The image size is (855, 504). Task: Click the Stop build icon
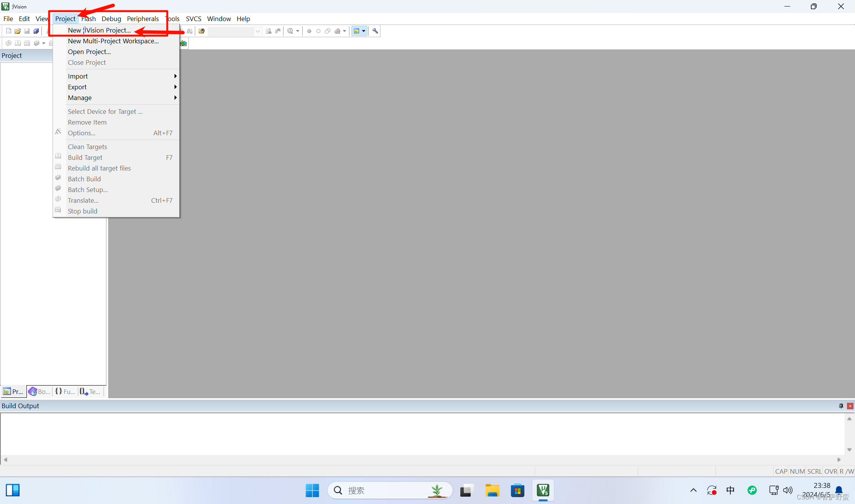(x=58, y=210)
